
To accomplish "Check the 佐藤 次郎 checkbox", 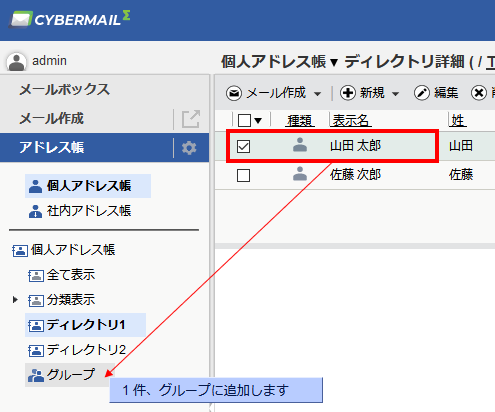I will 243,175.
